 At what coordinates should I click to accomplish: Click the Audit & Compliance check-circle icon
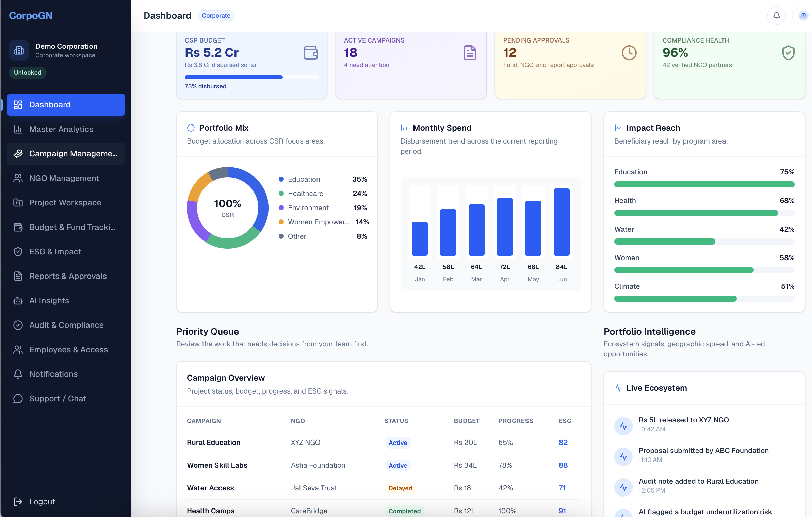[18, 325]
